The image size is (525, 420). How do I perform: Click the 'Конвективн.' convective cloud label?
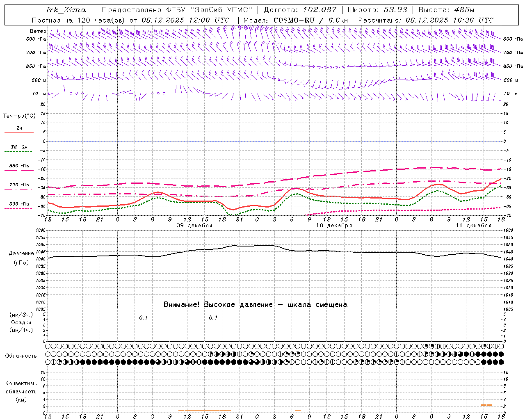point(21,383)
